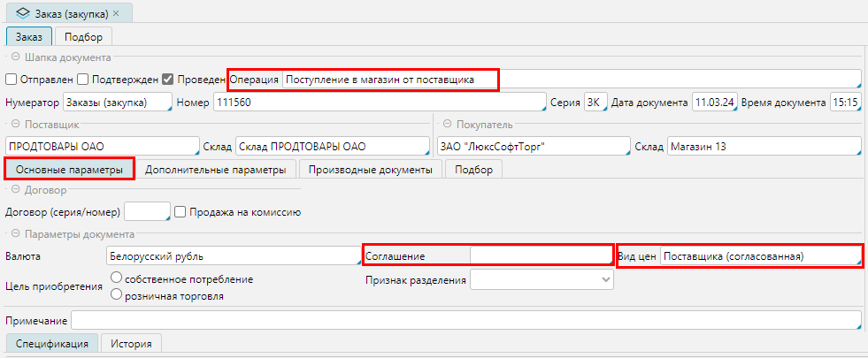
Task: Enable the Отправлен checkbox
Action: pyautogui.click(x=12, y=80)
